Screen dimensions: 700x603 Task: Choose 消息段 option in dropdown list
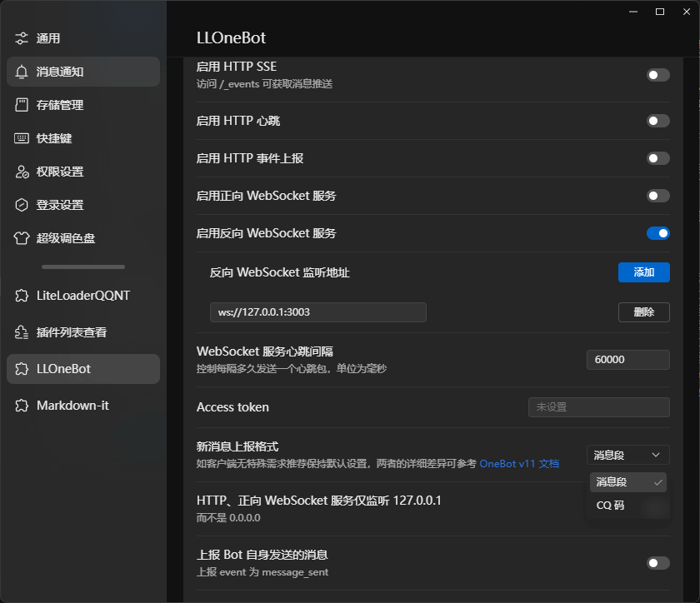point(628,482)
